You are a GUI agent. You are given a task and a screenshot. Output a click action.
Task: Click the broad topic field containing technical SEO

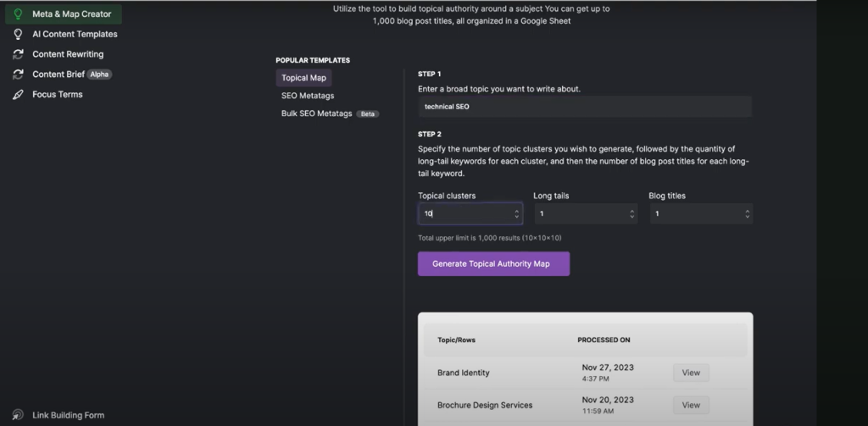point(585,106)
